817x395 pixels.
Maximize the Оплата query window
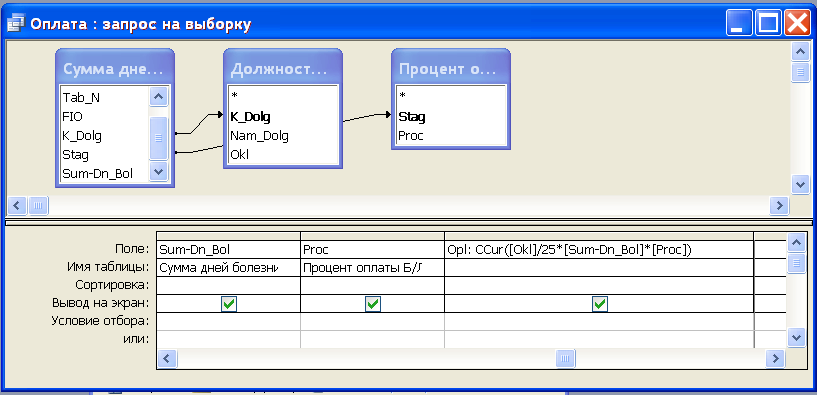tap(769, 24)
